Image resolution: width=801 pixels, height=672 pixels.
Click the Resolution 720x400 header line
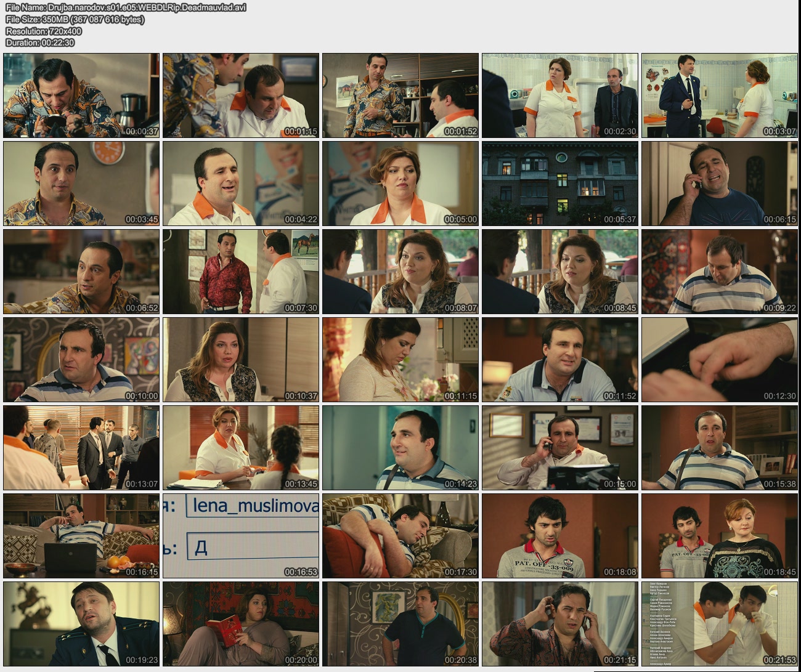(x=44, y=31)
